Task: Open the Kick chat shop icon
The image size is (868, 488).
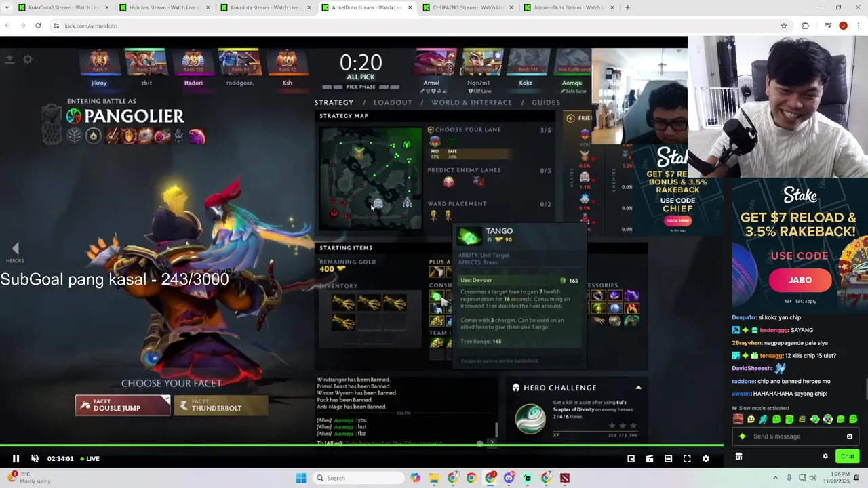Action: coord(738,456)
